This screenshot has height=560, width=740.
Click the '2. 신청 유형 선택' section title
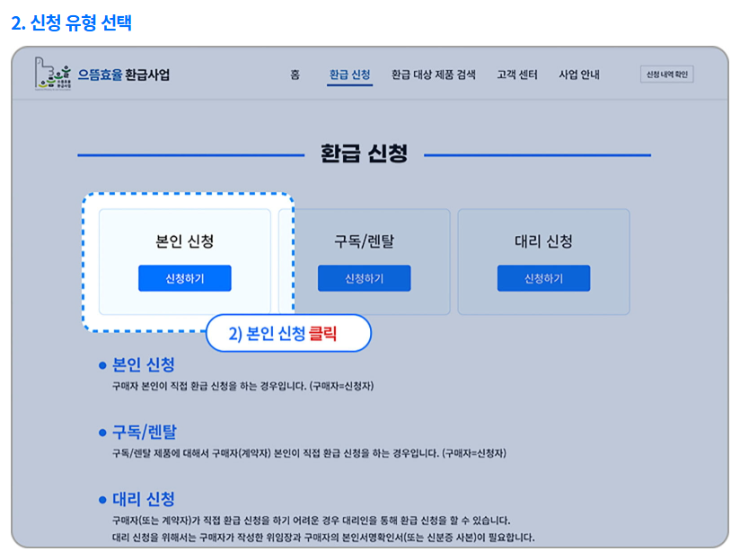point(71,22)
